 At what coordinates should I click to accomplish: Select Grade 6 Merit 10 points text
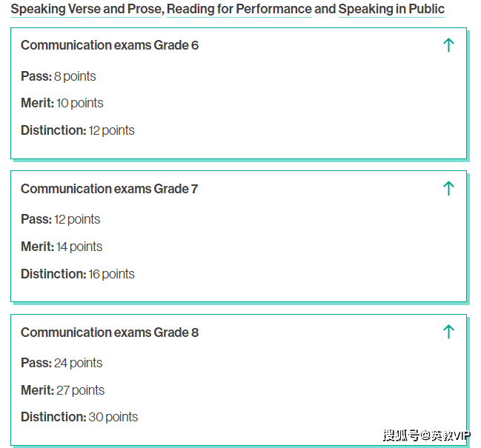click(62, 103)
